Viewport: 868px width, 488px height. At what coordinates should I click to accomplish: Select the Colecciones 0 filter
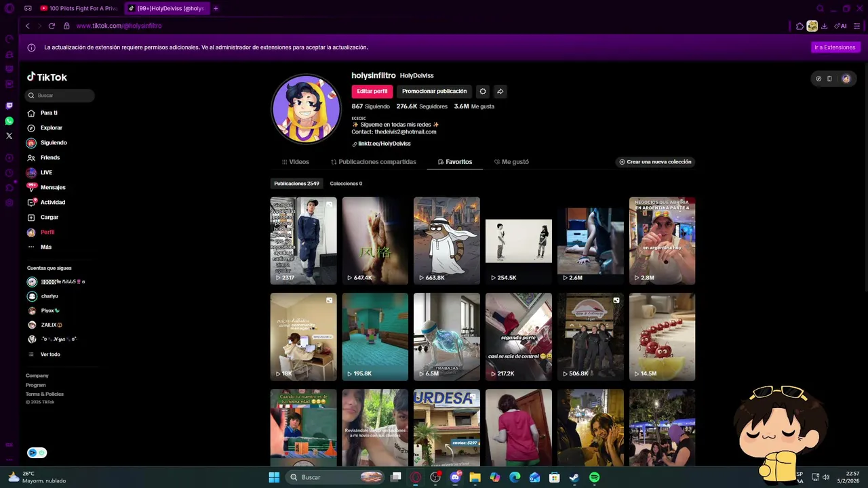click(x=346, y=184)
